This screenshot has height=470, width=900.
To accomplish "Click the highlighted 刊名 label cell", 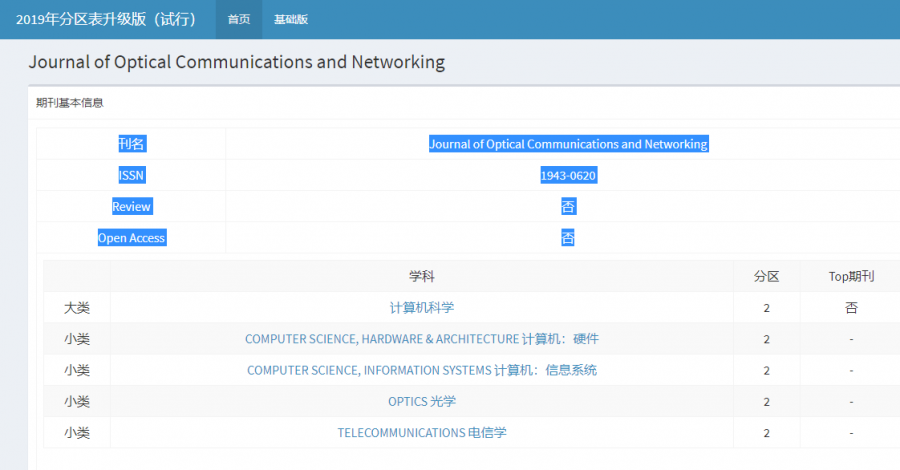I will 131,144.
